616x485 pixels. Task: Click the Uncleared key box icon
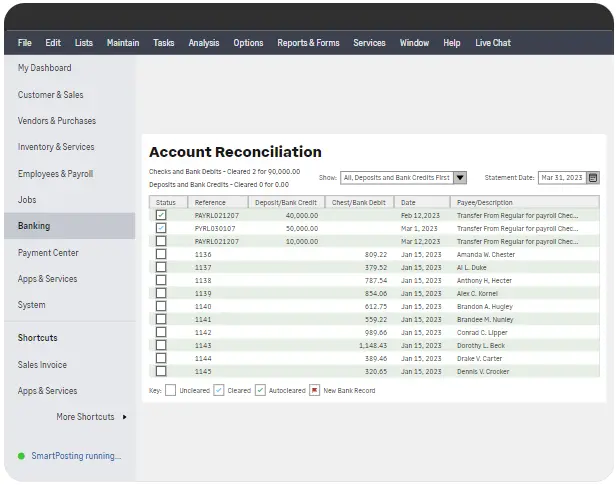170,390
